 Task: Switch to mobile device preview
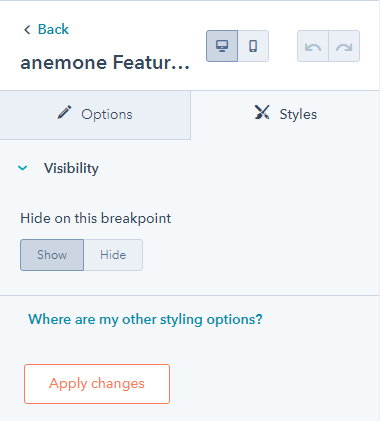(x=253, y=46)
